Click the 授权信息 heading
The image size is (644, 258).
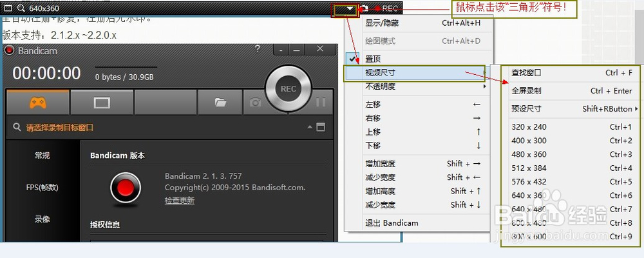[x=105, y=224]
